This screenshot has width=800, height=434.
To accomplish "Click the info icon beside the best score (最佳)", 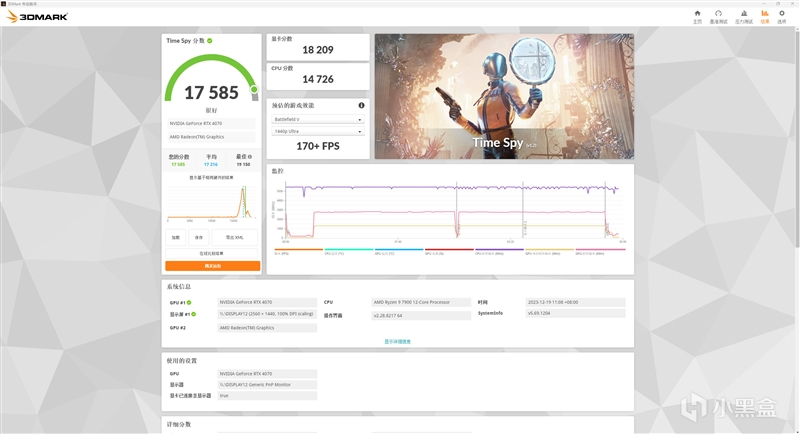I will point(249,157).
